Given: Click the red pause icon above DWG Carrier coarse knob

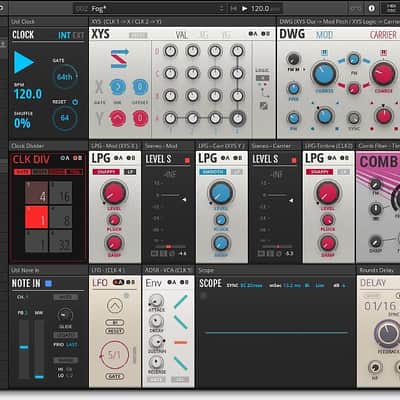Looking at the screenshot, I should [x=383, y=53].
